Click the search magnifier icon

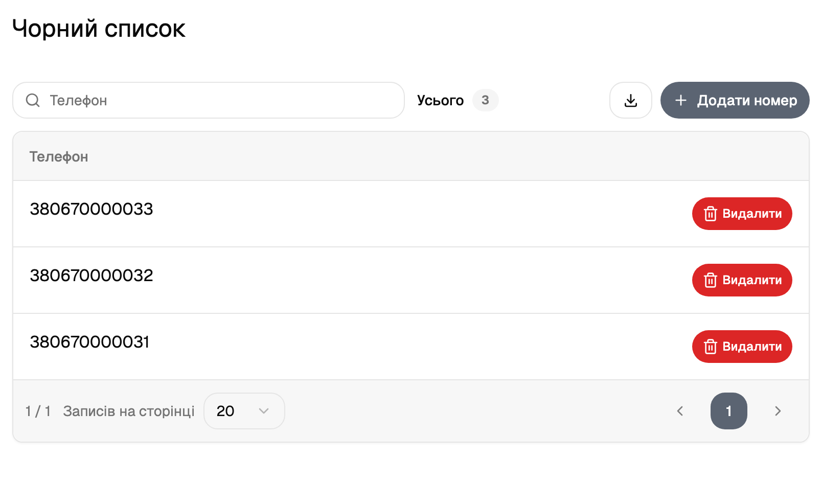(x=33, y=100)
